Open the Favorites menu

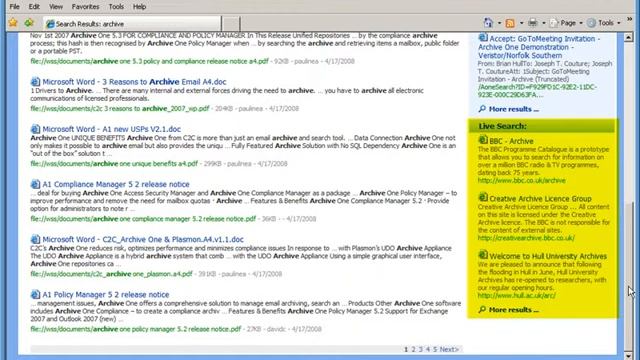pos(85,7)
